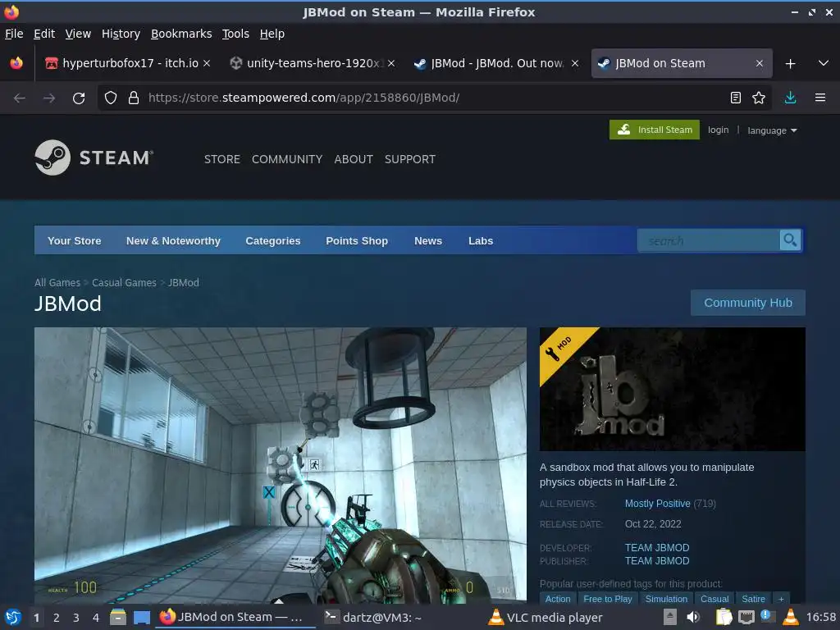The width and height of the screenshot is (840, 630).
Task: Expand the language dropdown
Action: [x=772, y=130]
